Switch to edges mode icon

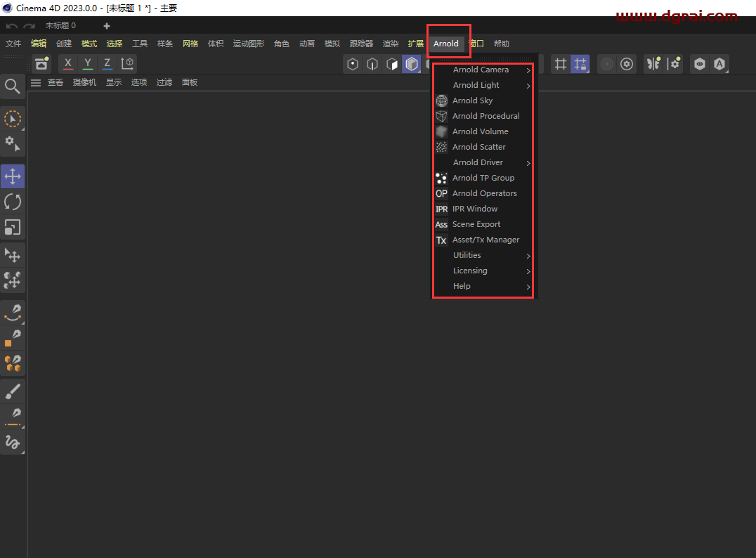coord(372,64)
